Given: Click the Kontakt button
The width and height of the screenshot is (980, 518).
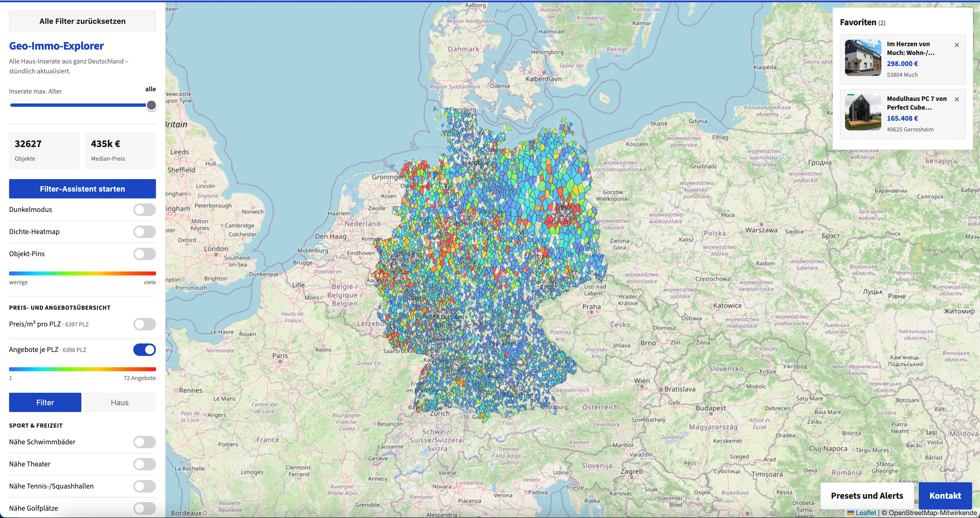Looking at the screenshot, I should (945, 496).
